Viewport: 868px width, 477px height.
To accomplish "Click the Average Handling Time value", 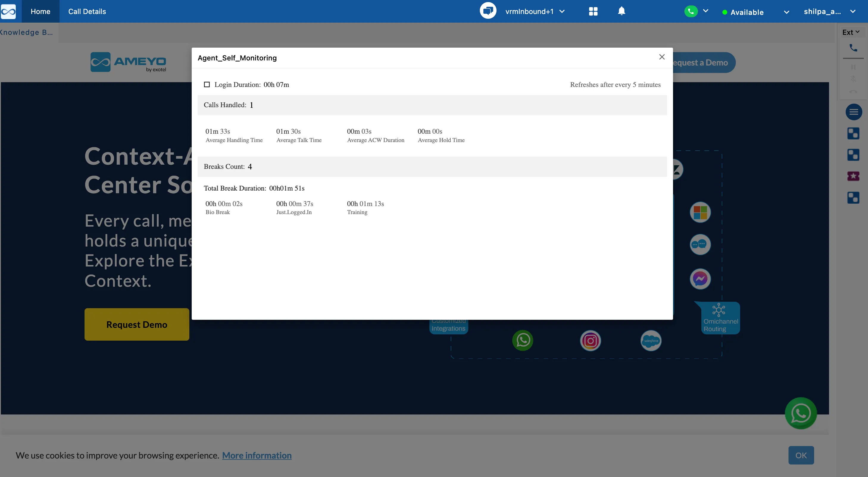I will pyautogui.click(x=218, y=131).
